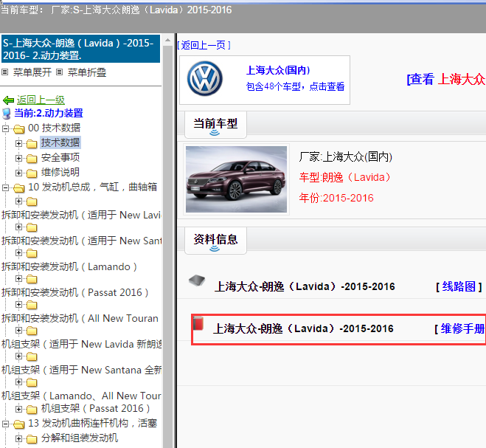
Task: Select 拆卸和安装发动机 All New Touran item
Action: point(80,318)
